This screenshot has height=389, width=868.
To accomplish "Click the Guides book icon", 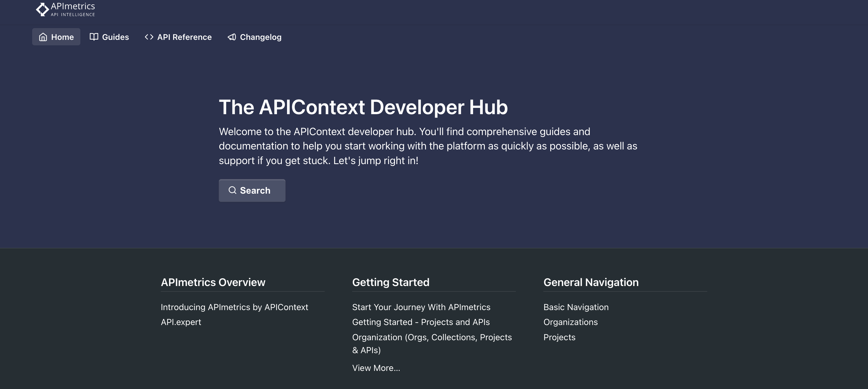I will point(94,37).
